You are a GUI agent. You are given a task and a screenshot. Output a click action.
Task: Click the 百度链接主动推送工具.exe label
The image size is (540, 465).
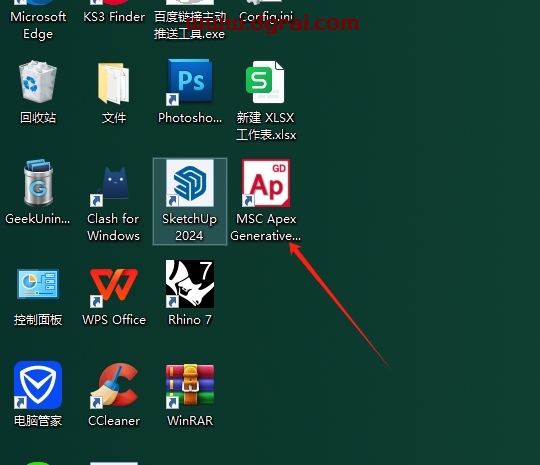(189, 25)
